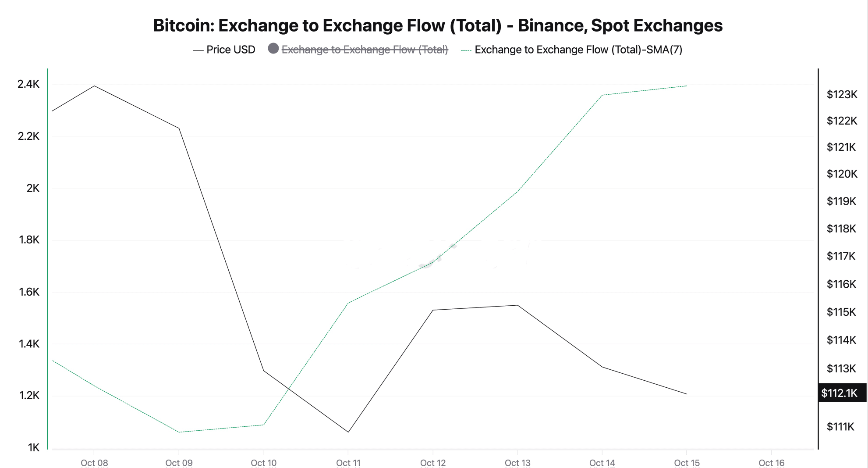
Task: Click the grey circle legend marker
Action: 273,49
